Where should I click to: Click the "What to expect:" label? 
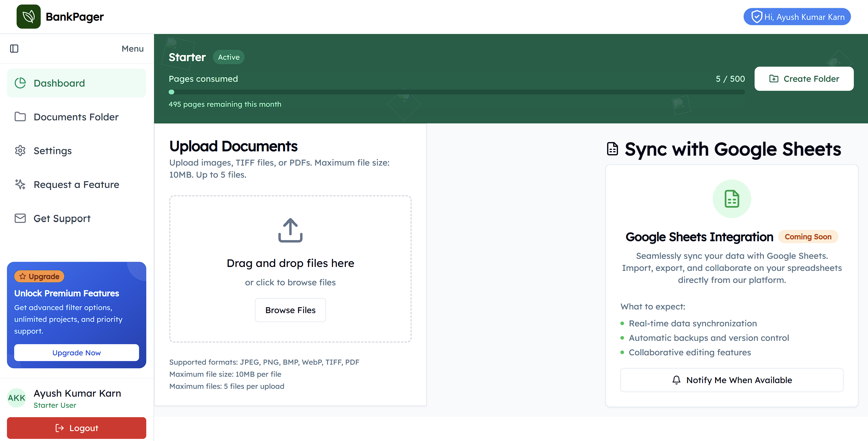point(653,306)
